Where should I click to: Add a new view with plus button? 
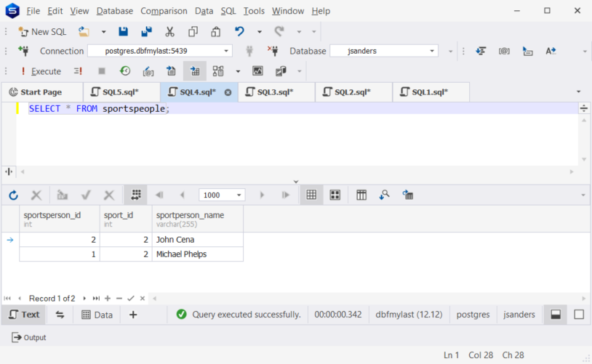pos(133,315)
